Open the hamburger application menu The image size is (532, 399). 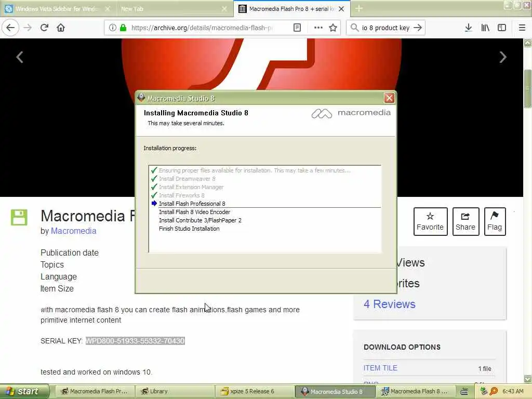click(522, 28)
